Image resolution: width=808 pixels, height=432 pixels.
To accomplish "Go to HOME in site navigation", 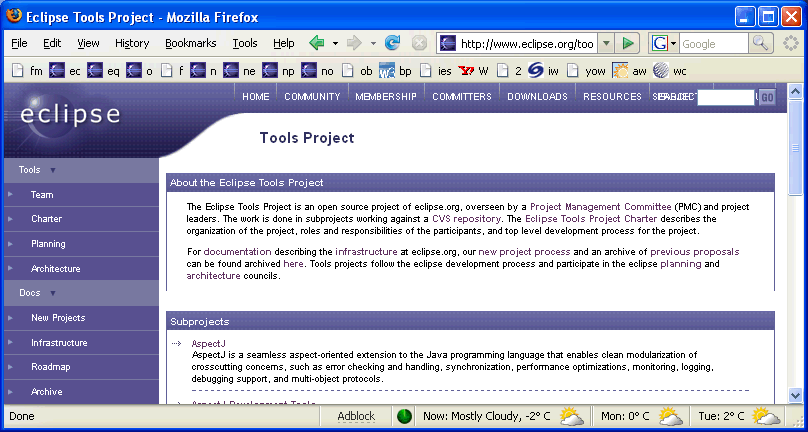I will (256, 96).
